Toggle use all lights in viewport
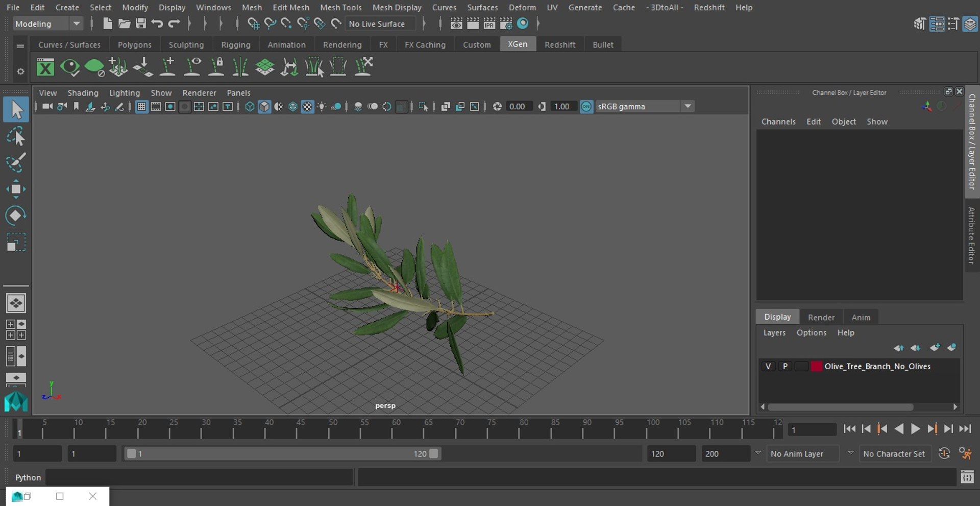 (322, 106)
